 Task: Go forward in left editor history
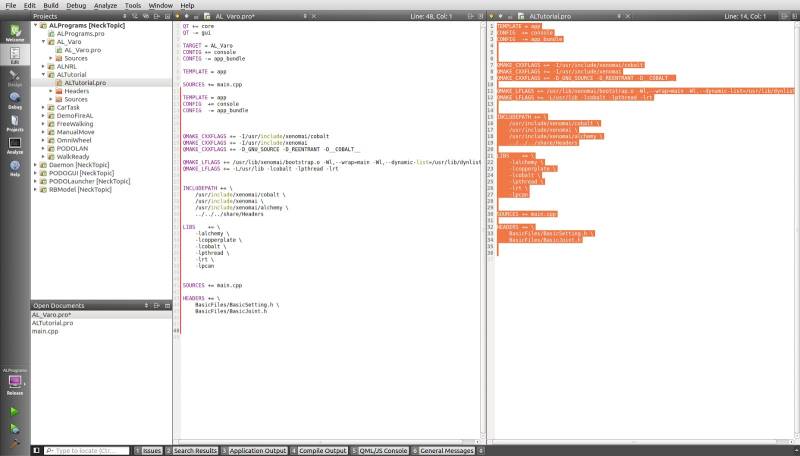coord(187,16)
